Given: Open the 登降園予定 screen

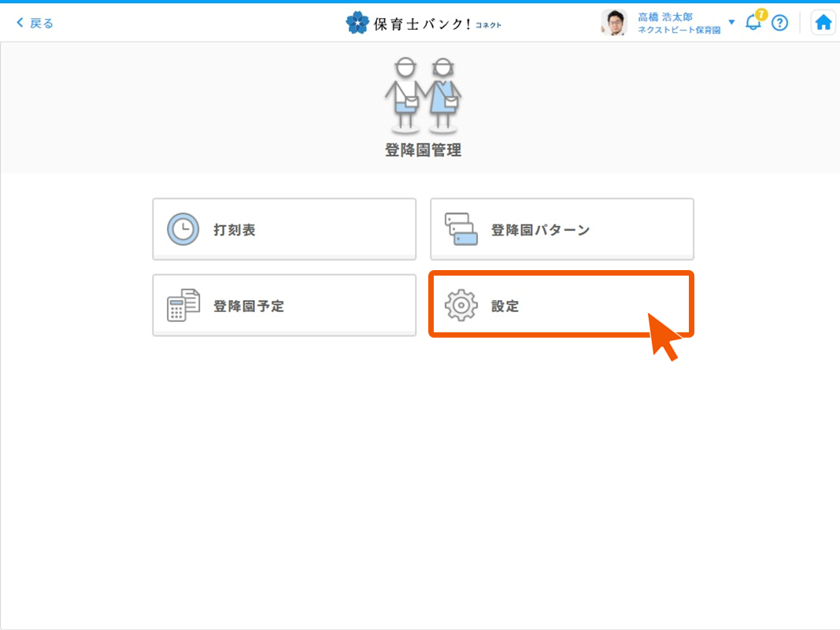Looking at the screenshot, I should [x=283, y=305].
